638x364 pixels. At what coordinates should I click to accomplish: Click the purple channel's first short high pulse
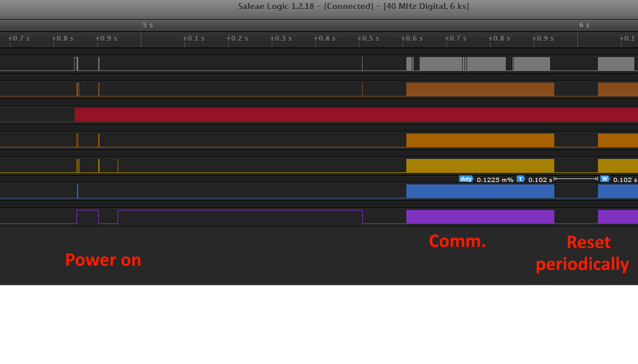tap(87, 216)
